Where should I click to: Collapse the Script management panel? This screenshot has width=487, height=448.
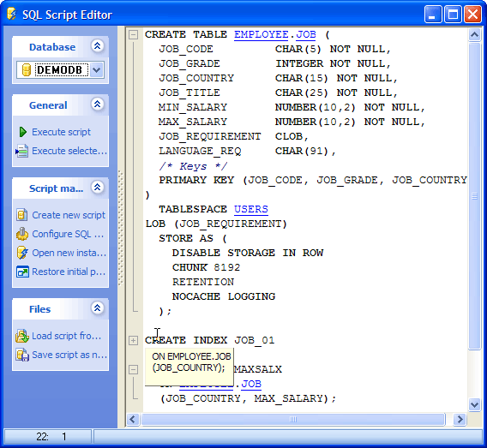tap(98, 188)
